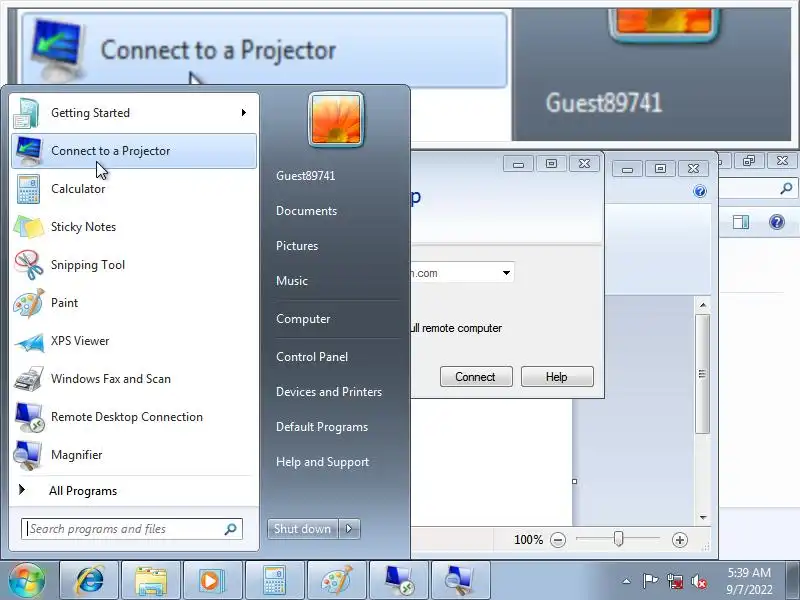This screenshot has width=800, height=600.
Task: Switch to Magnifier on the taskbar
Action: (x=460, y=581)
